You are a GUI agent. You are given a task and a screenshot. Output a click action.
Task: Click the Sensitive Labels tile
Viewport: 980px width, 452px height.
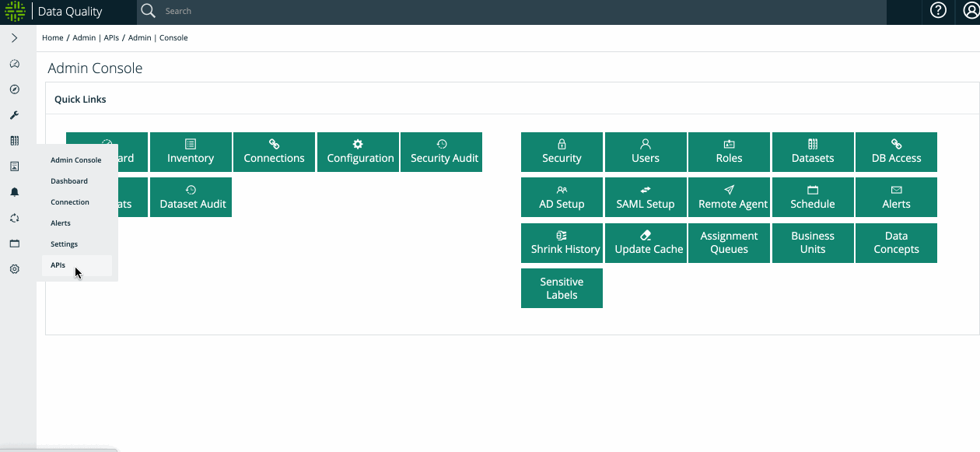[x=562, y=289]
